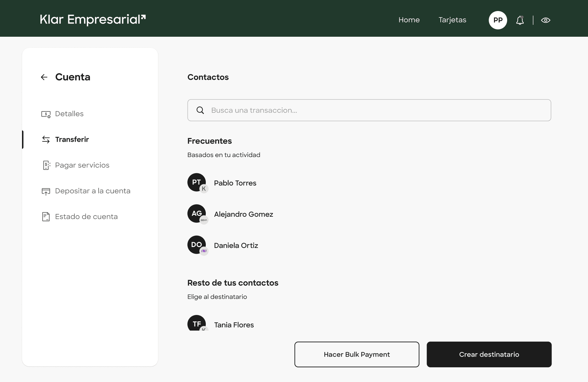Open Tarjetas in top navigation
588x382 pixels.
pyautogui.click(x=452, y=20)
